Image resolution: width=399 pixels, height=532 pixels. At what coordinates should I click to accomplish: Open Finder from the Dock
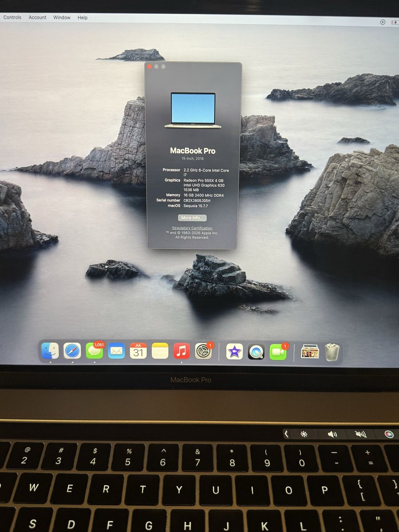coord(50,351)
